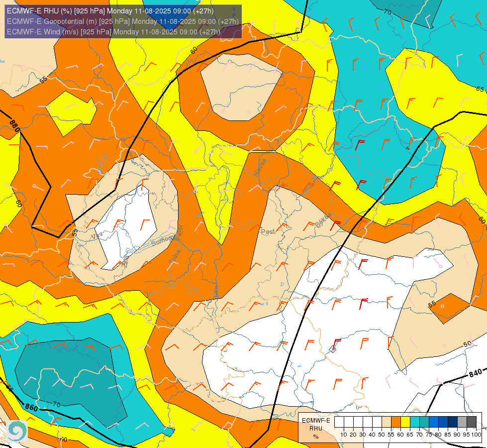Viewport: 487px width, 448px height.
Task: Click the Somogy county label
Action: pyautogui.click(x=162, y=240)
